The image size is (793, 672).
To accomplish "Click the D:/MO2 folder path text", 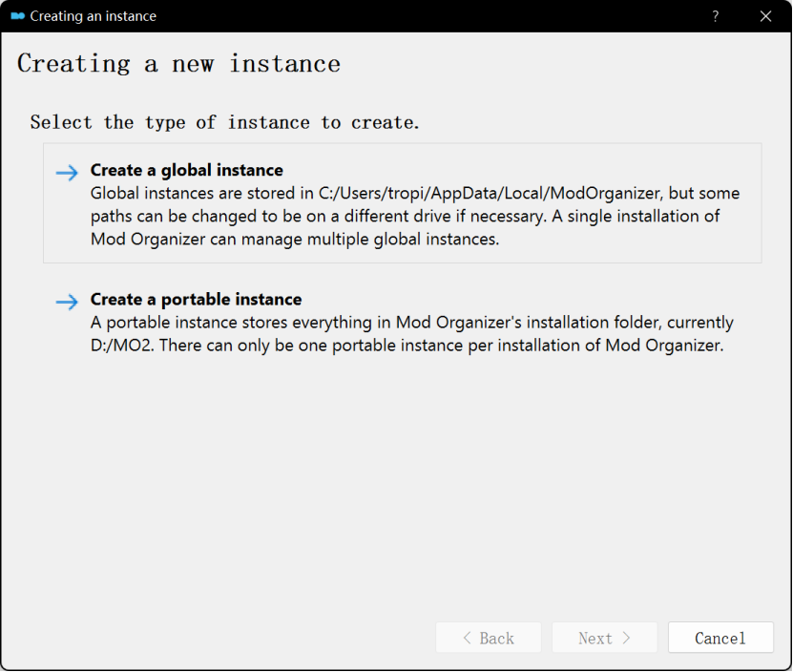I will point(122,346).
